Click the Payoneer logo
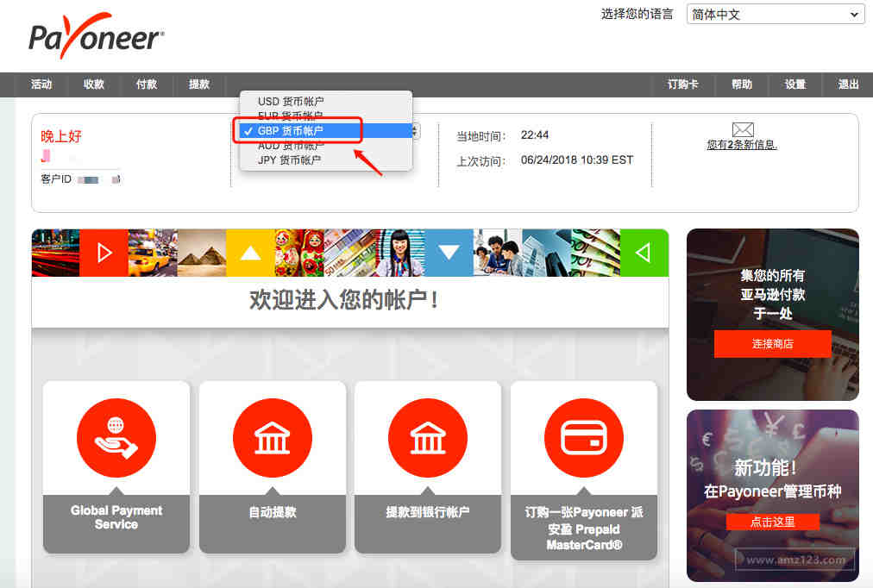 tap(97, 35)
